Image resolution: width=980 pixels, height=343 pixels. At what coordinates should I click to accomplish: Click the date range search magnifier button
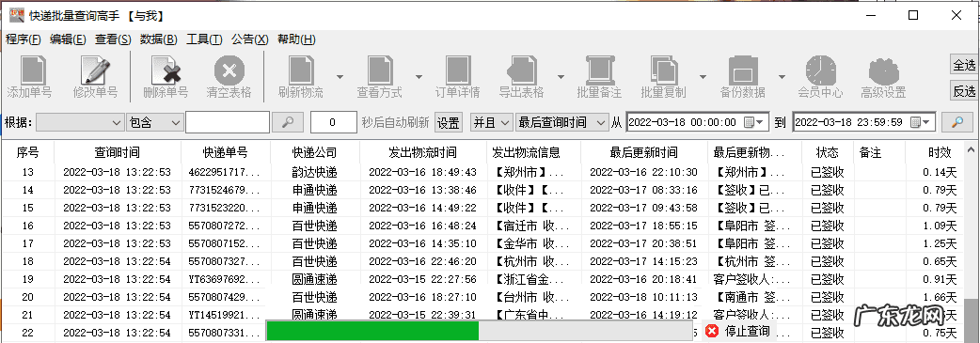tap(956, 122)
